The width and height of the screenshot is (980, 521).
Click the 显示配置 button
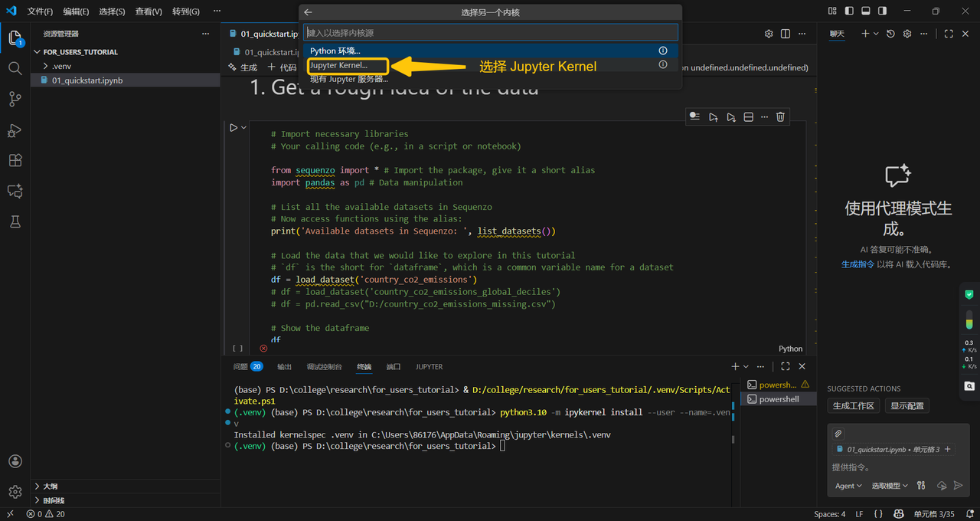click(x=906, y=406)
